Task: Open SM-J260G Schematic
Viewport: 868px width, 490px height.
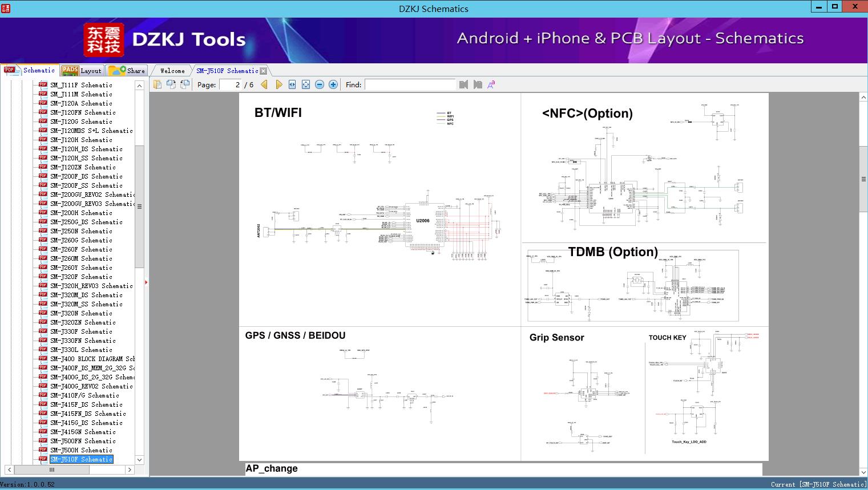Action: coord(81,240)
